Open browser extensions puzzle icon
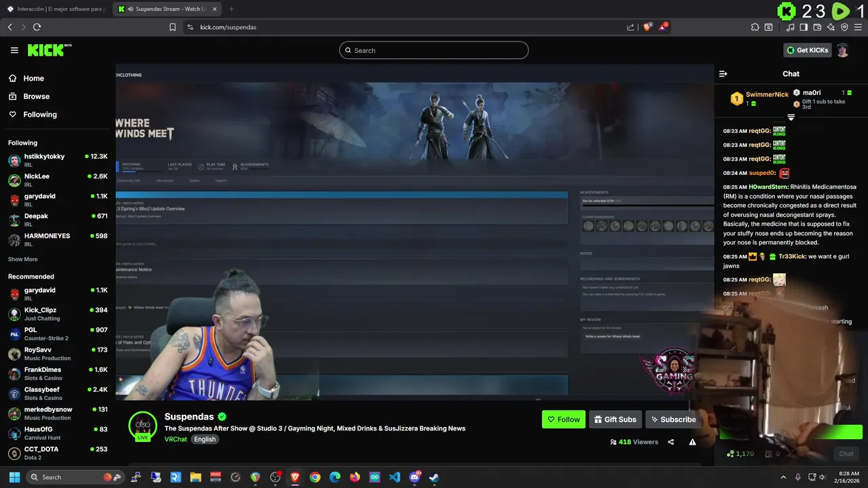This screenshot has height=488, width=868. point(755,27)
